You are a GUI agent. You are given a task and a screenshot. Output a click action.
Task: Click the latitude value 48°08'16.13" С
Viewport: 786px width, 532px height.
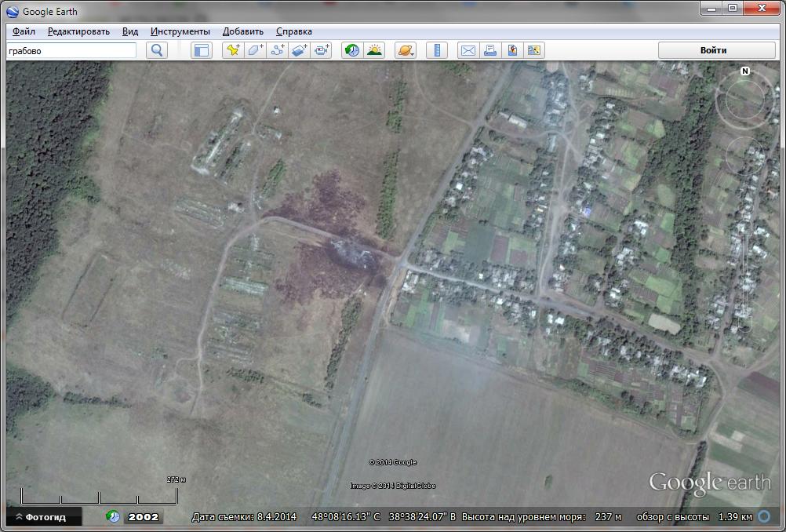[346, 517]
